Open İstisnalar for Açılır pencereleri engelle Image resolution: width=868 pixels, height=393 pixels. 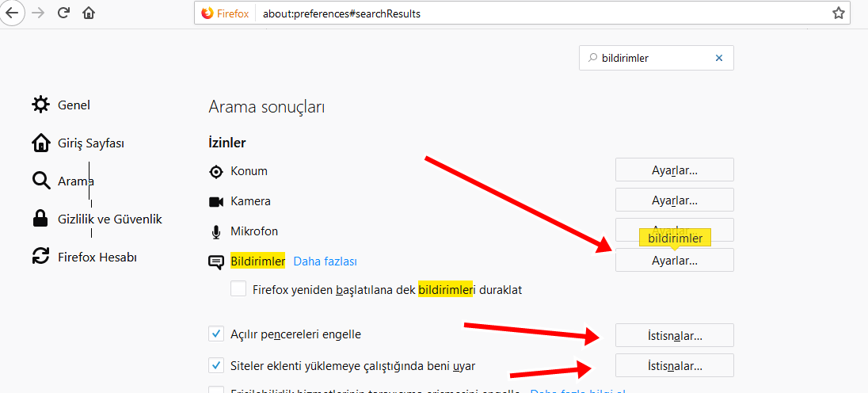tap(674, 335)
